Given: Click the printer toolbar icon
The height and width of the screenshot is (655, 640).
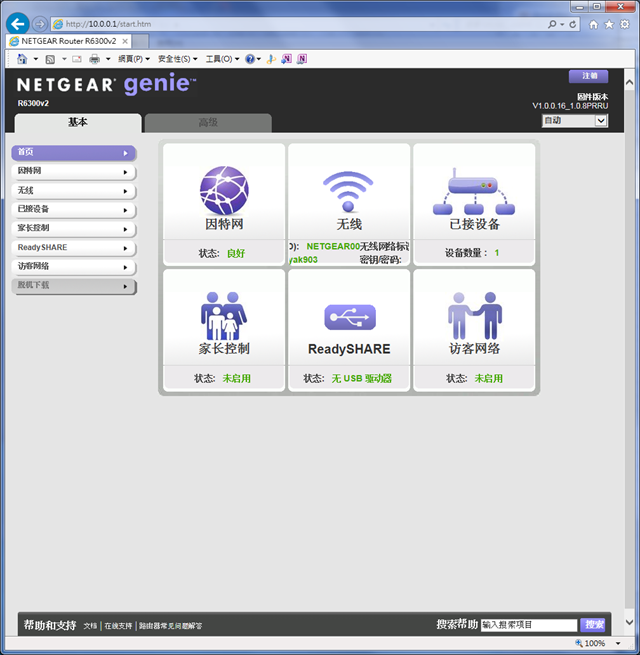Looking at the screenshot, I should point(95,59).
